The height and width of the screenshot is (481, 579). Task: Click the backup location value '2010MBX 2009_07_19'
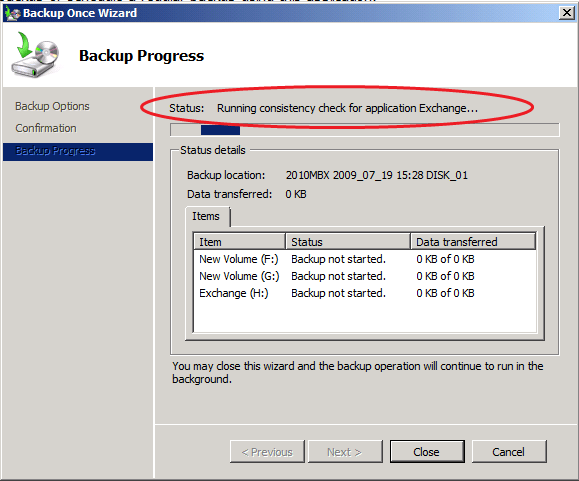377,175
